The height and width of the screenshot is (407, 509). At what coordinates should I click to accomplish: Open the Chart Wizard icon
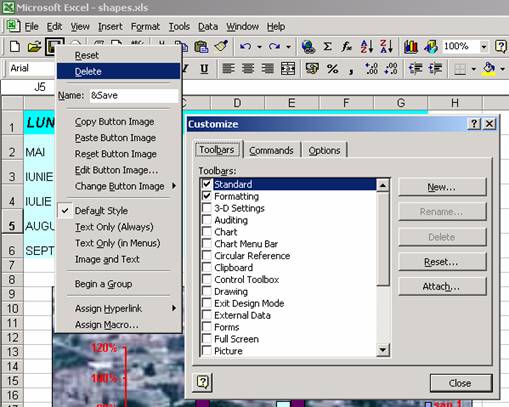[411, 47]
